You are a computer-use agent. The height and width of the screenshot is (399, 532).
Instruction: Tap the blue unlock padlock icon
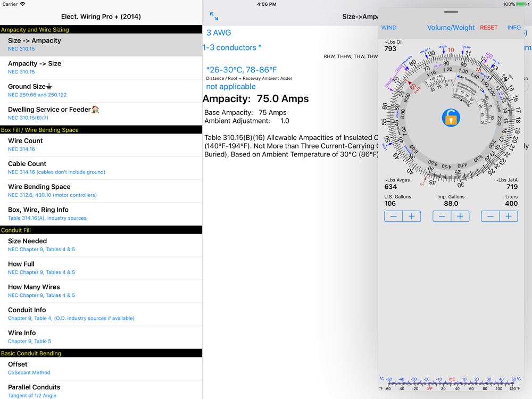coord(451,118)
